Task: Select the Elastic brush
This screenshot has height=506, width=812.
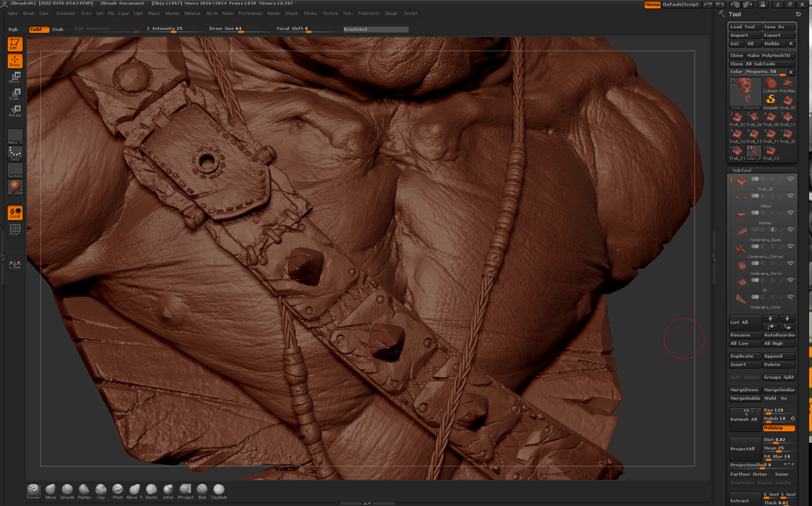Action: [x=152, y=491]
